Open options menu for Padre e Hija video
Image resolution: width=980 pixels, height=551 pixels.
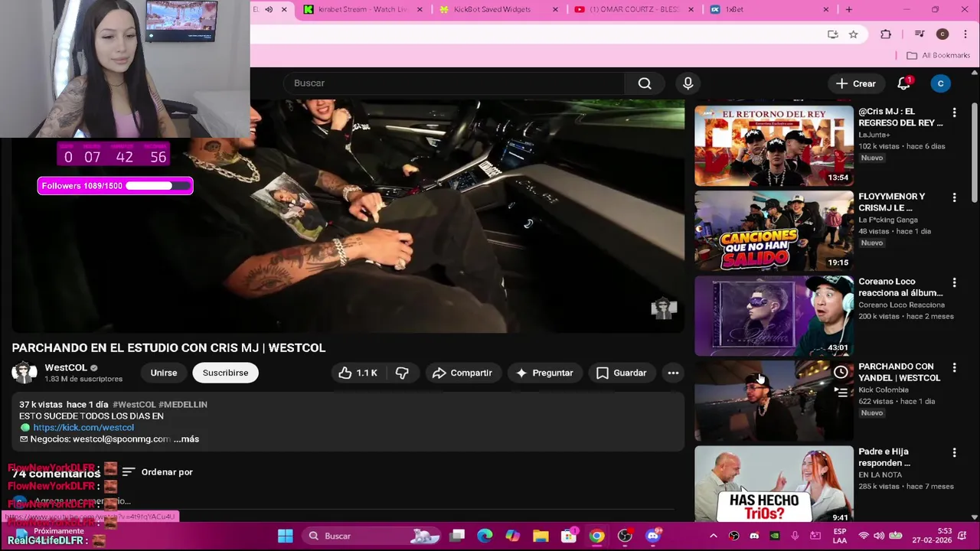click(954, 452)
